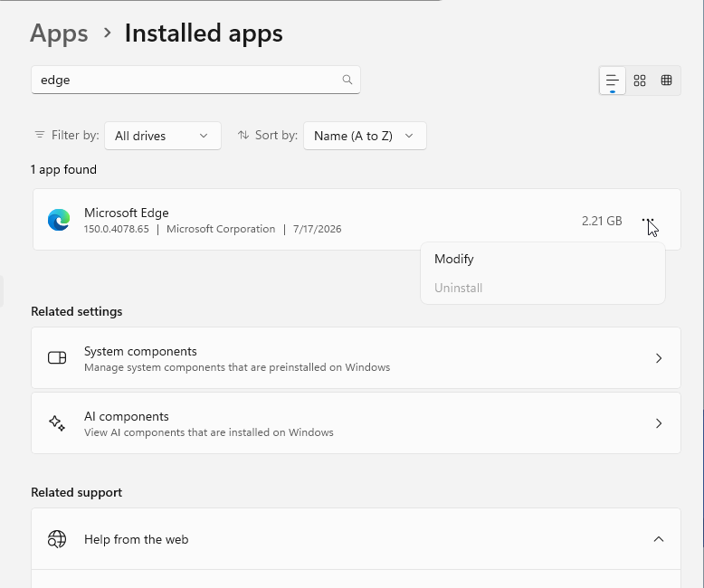
Task: Click the 1 app found label
Action: 63,169
